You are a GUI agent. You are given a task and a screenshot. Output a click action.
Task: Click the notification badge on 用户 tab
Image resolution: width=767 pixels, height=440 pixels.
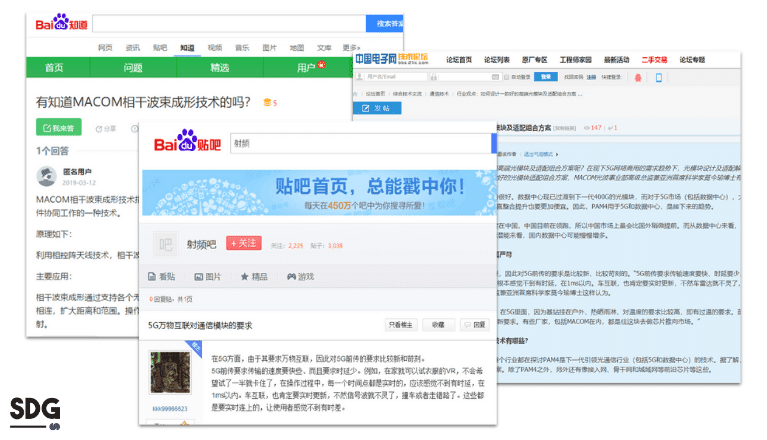click(321, 64)
